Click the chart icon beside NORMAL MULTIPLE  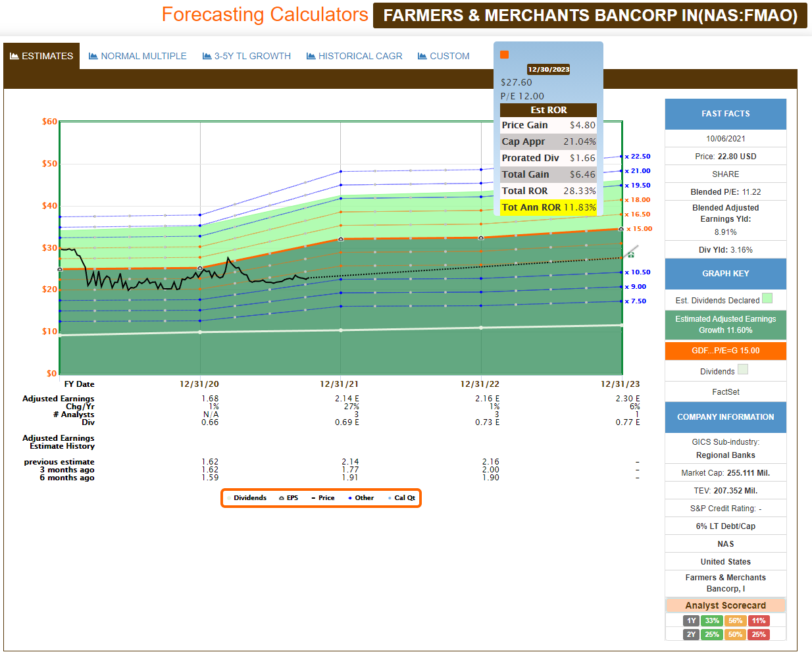coord(93,57)
